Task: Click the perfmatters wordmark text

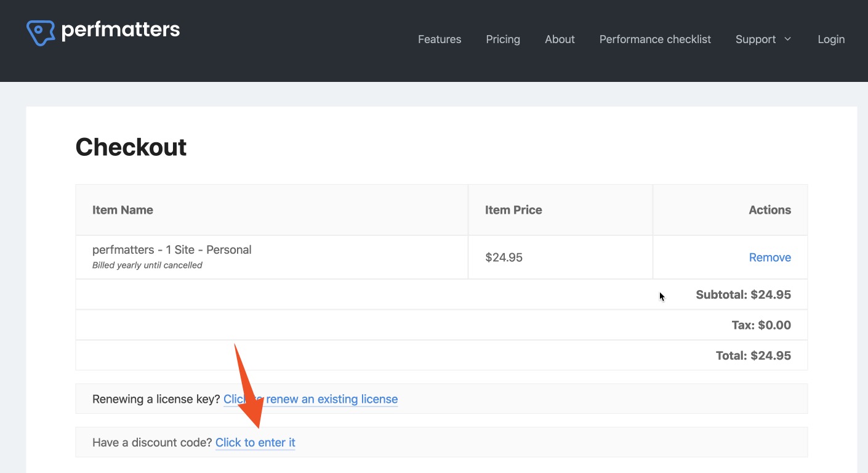Action: pyautogui.click(x=121, y=30)
